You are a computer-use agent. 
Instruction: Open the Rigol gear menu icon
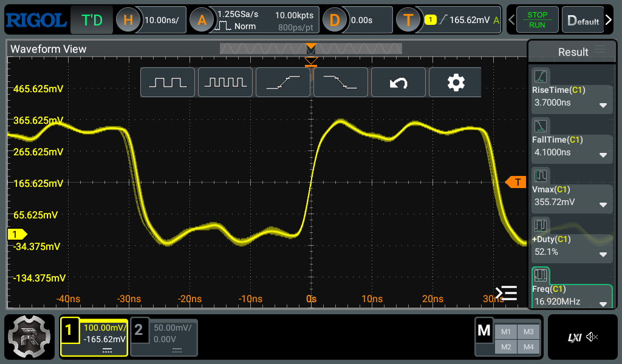coord(29,337)
